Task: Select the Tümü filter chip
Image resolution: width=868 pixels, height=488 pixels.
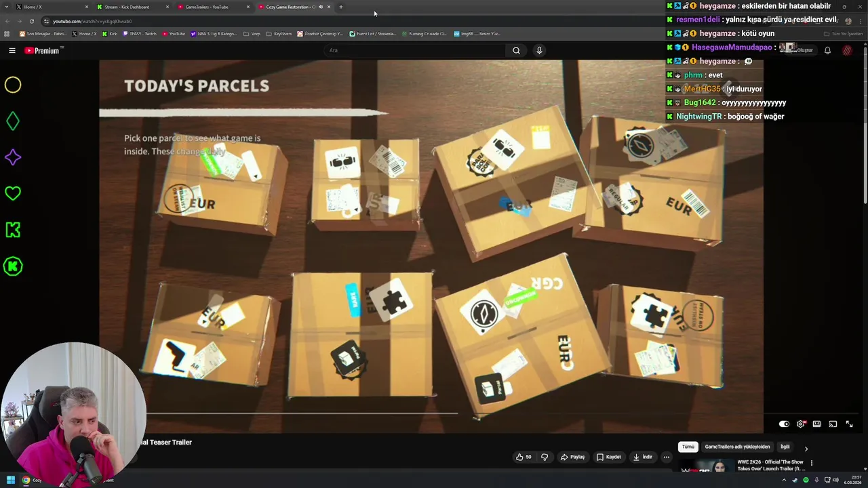Action: point(688,447)
